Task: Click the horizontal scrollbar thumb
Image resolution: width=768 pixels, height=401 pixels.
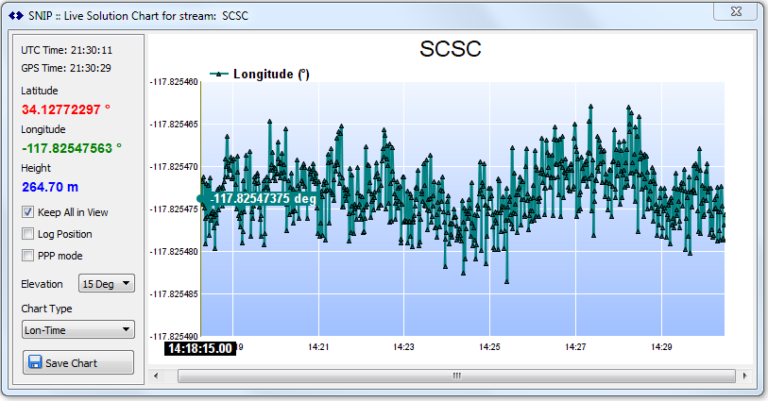Action: [x=455, y=376]
